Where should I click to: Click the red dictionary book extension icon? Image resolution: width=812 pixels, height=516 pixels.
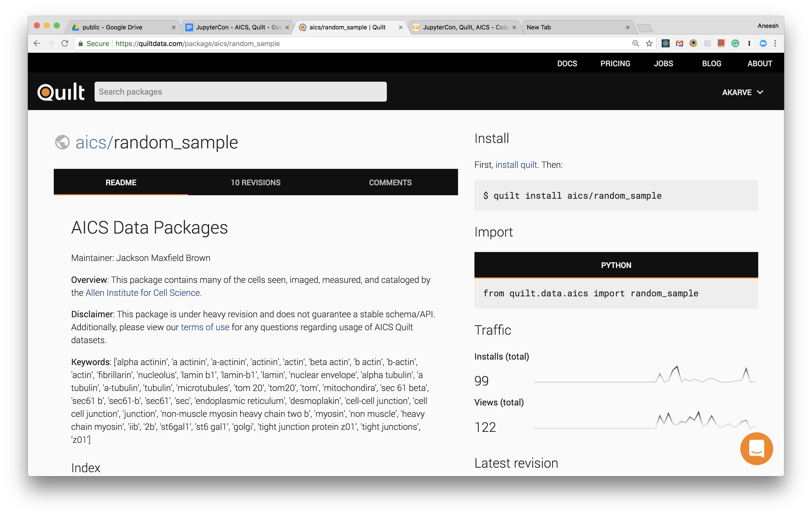click(x=721, y=44)
